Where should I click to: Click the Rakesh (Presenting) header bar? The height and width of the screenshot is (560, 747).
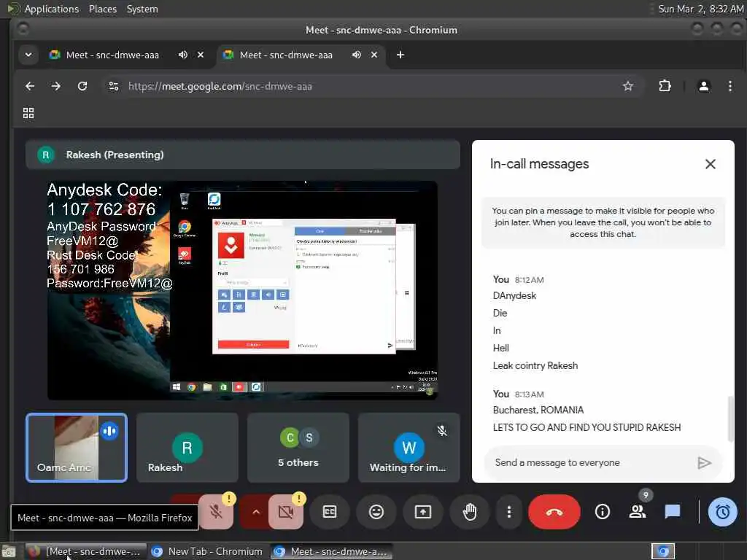tap(243, 155)
